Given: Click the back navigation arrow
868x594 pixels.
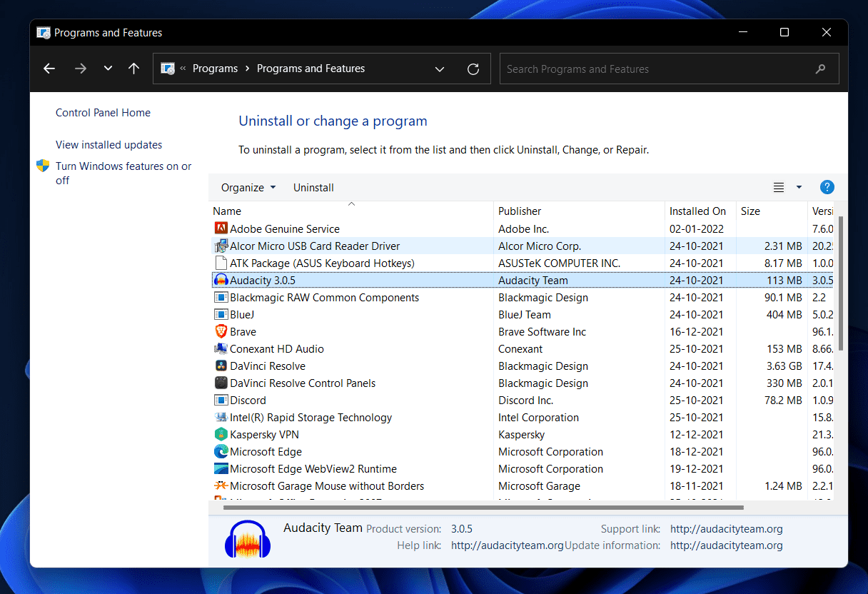Looking at the screenshot, I should (49, 69).
